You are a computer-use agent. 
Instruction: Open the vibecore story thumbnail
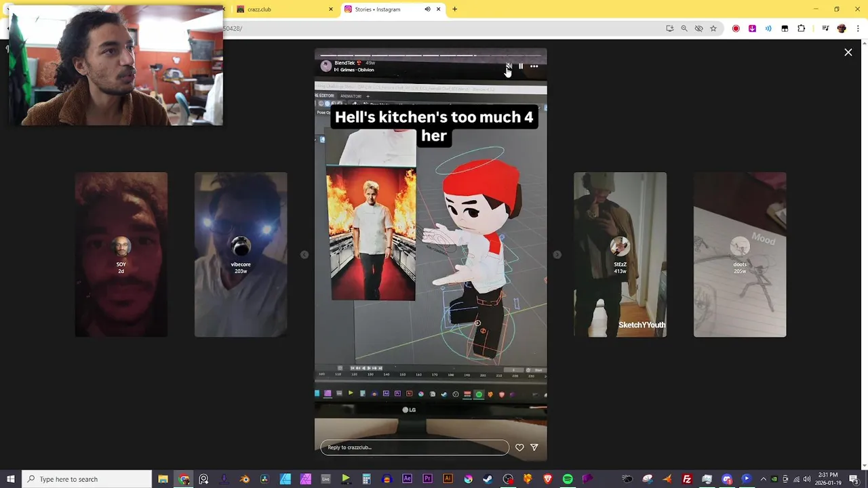tap(241, 255)
